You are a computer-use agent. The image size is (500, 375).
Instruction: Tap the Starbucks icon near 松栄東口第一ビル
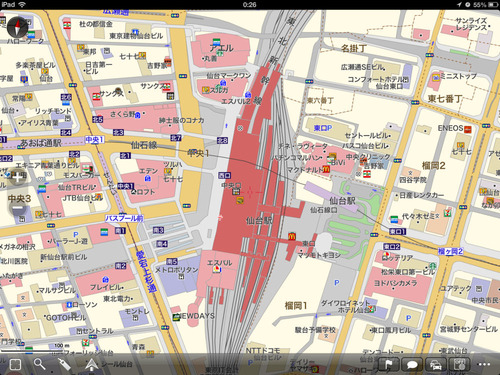432,266
